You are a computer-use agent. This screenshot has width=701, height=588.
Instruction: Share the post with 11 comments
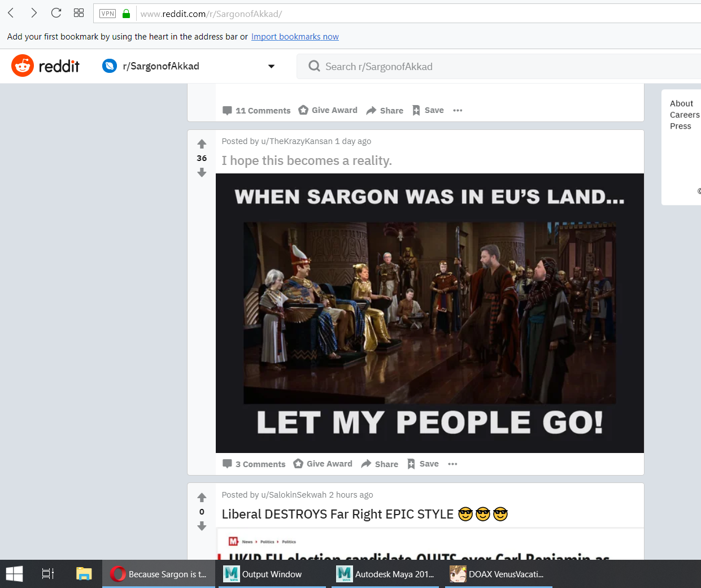(x=385, y=111)
